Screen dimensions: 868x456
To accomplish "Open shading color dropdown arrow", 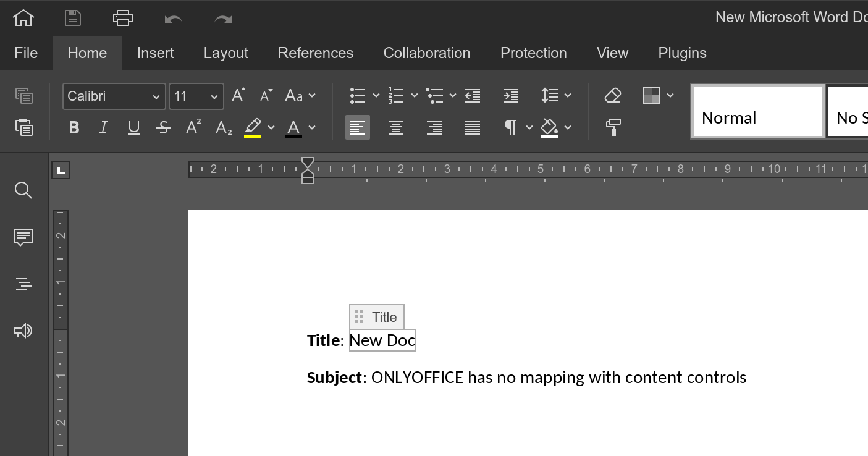I will coord(568,128).
